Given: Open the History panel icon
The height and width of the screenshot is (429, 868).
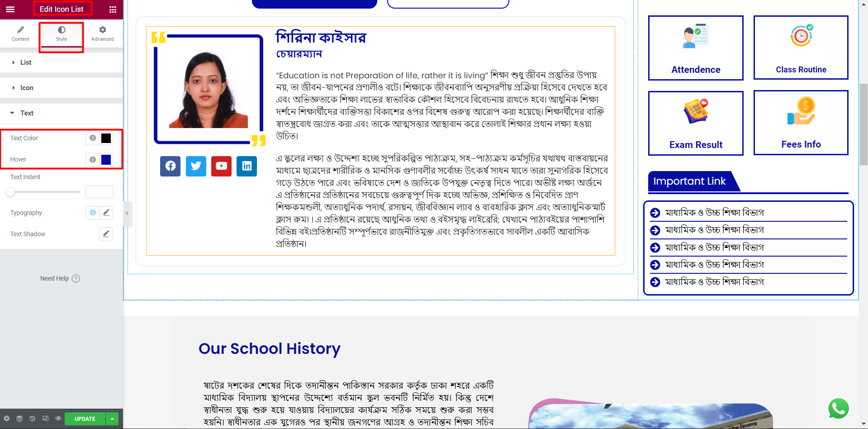Looking at the screenshot, I should 32,419.
